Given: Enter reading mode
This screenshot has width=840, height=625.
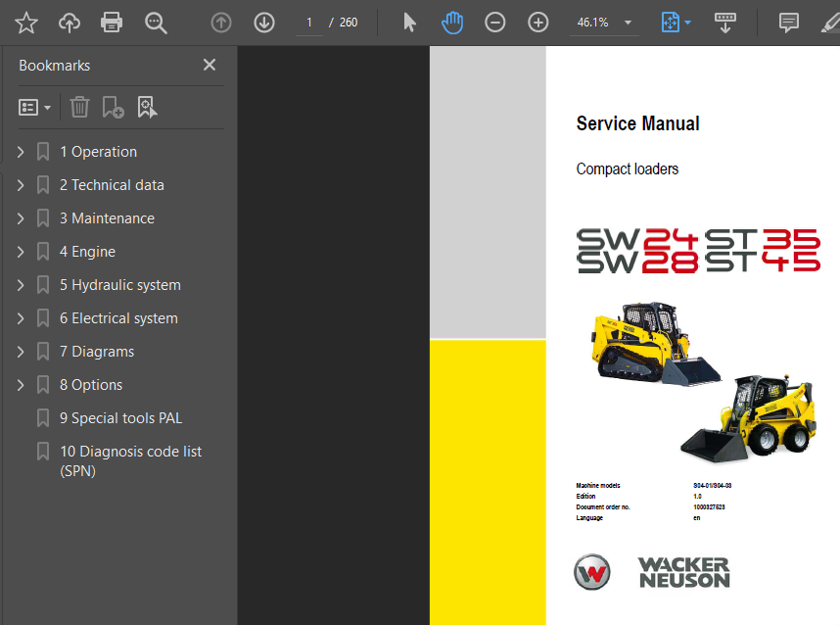Looking at the screenshot, I should [725, 22].
